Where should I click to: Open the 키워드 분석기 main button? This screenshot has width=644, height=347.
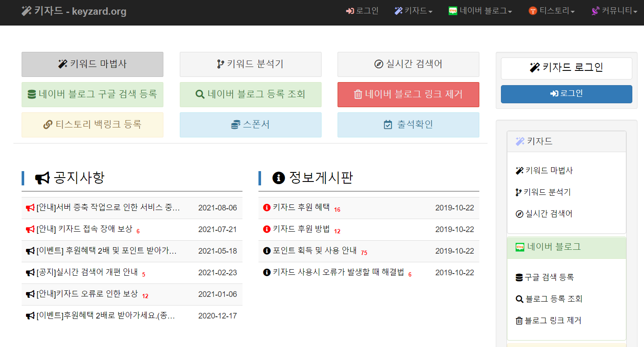[x=251, y=64]
